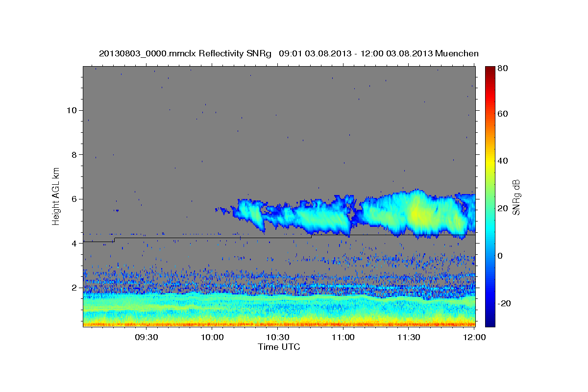Click the colorbar value -20

pos(504,303)
